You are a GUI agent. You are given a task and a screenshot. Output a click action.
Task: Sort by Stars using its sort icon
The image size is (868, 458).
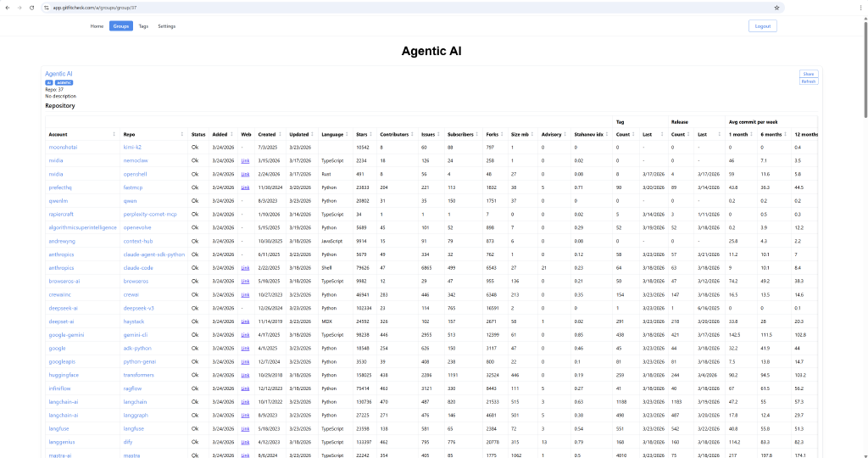click(x=371, y=135)
